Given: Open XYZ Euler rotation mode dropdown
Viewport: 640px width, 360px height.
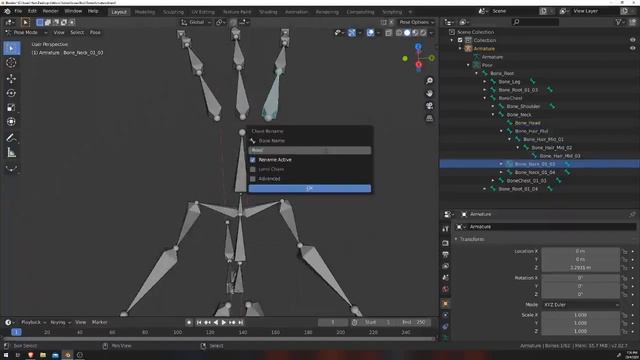Looking at the screenshot, I should [580, 305].
